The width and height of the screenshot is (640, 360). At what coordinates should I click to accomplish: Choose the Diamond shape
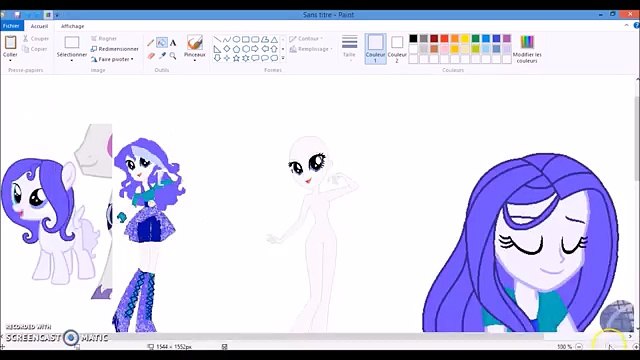pos(227,49)
